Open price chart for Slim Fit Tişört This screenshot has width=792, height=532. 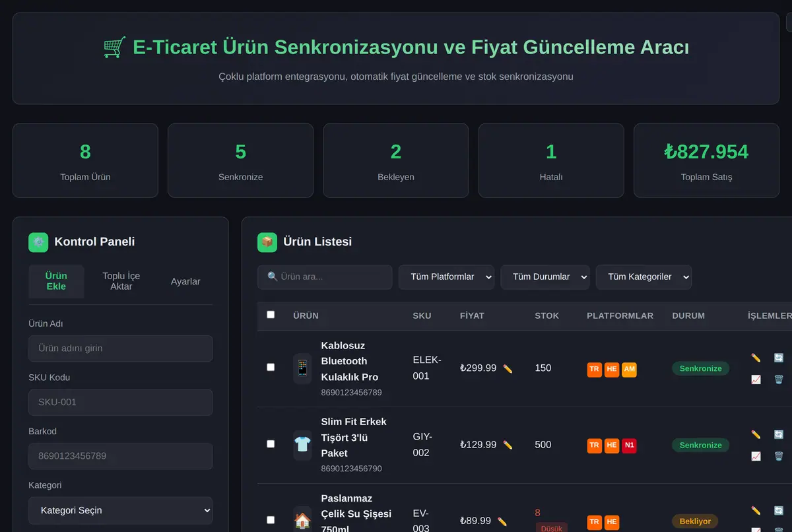756,456
